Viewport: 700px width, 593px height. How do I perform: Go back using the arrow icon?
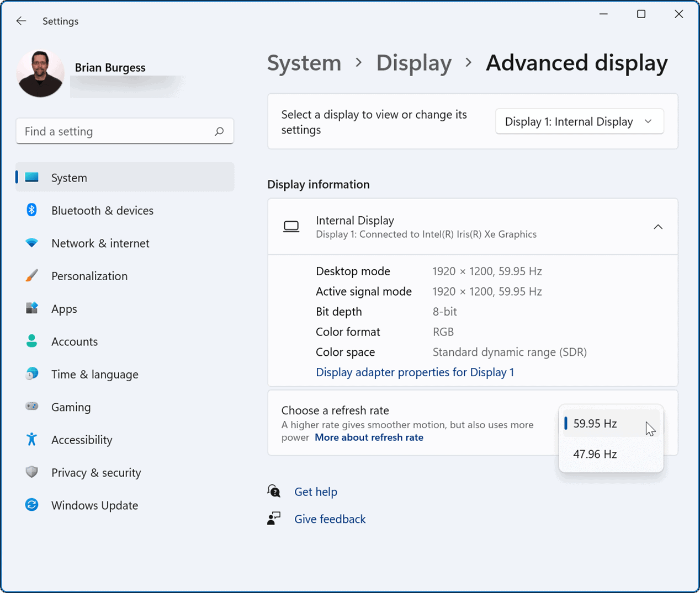(21, 21)
